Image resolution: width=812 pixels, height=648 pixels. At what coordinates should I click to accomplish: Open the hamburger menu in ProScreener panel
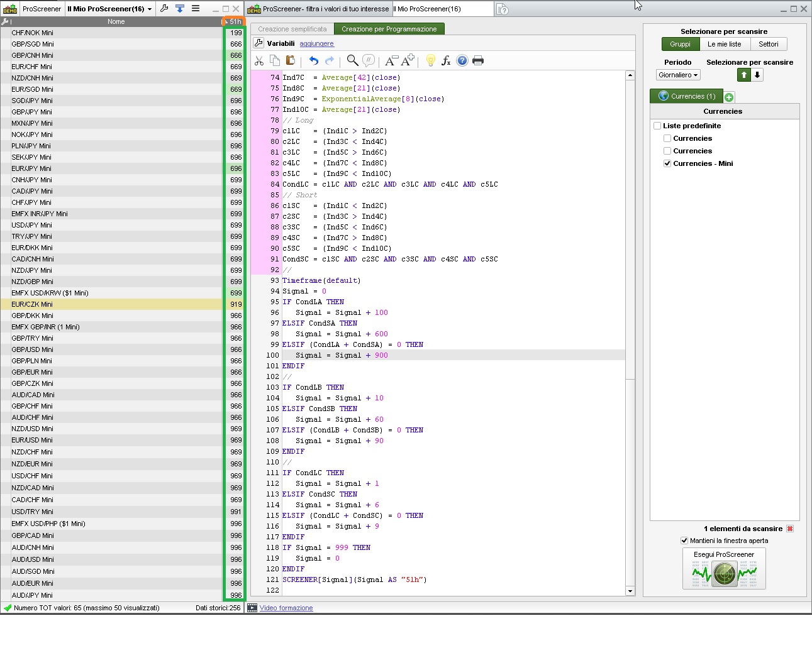pos(196,9)
